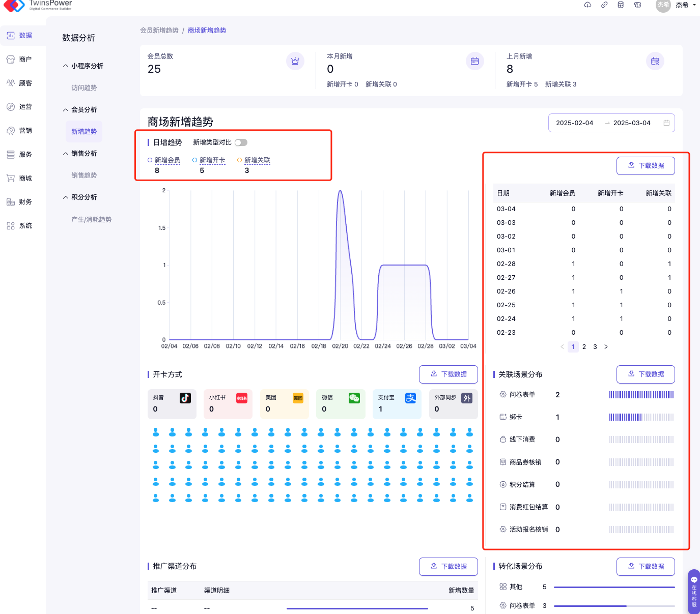Click the crown icon beside 会员总数
The width and height of the screenshot is (700, 614).
click(x=295, y=61)
